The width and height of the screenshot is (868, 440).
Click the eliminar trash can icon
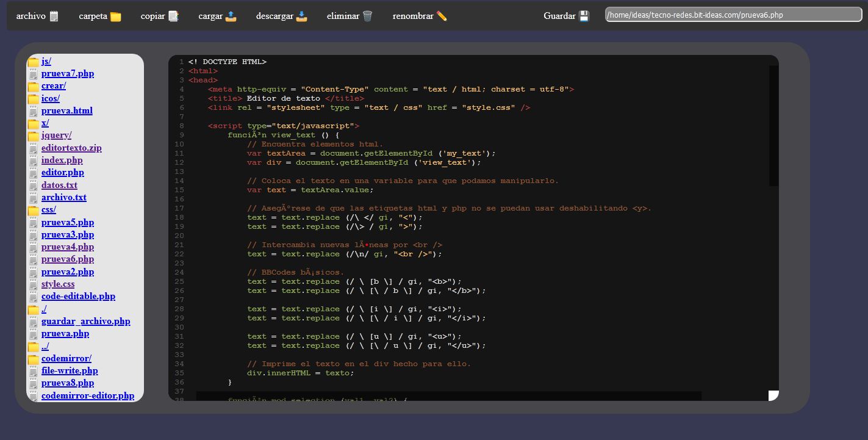click(x=367, y=16)
